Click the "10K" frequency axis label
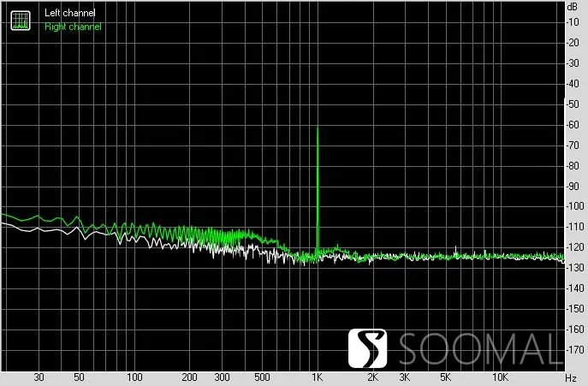 pos(500,377)
